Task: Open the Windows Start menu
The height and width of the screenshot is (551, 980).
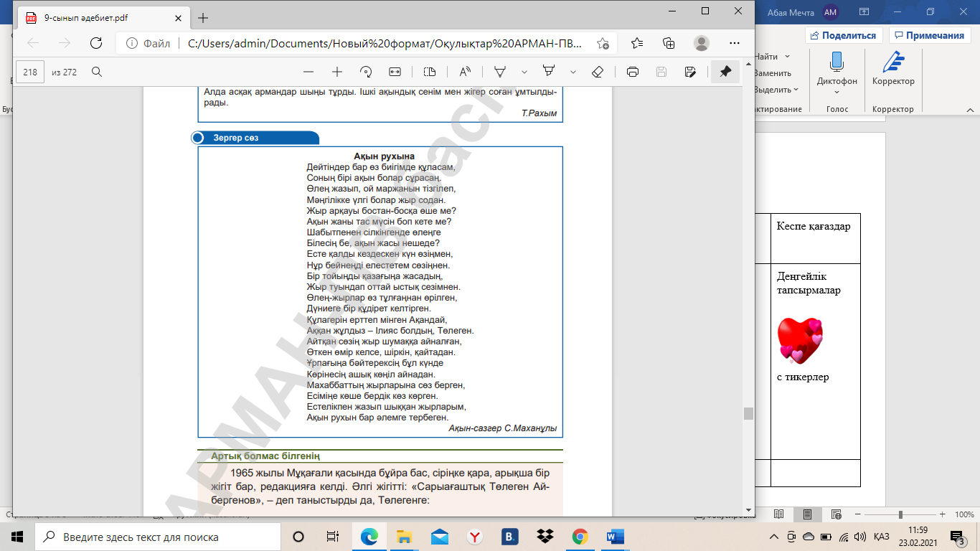Action: (x=17, y=537)
